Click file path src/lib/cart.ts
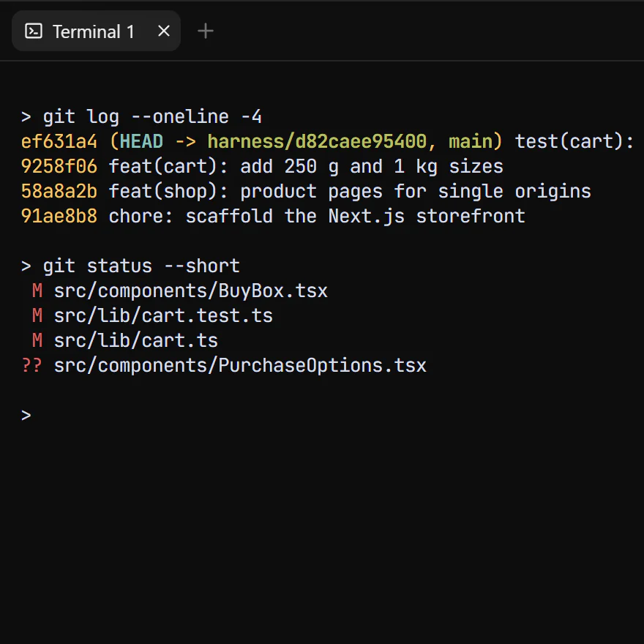The width and height of the screenshot is (644, 644). [136, 341]
